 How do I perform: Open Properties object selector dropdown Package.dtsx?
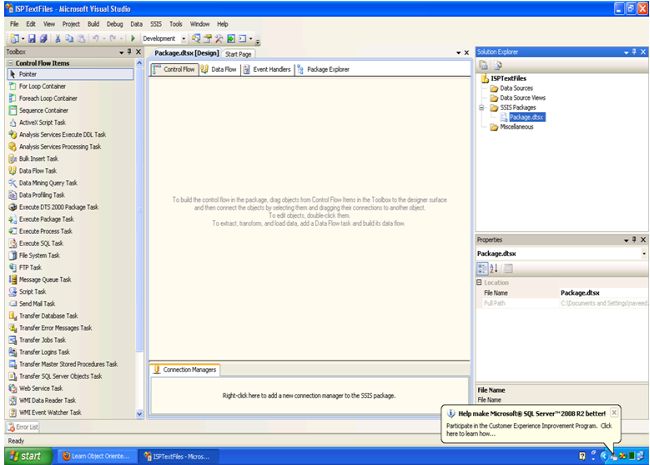point(644,254)
